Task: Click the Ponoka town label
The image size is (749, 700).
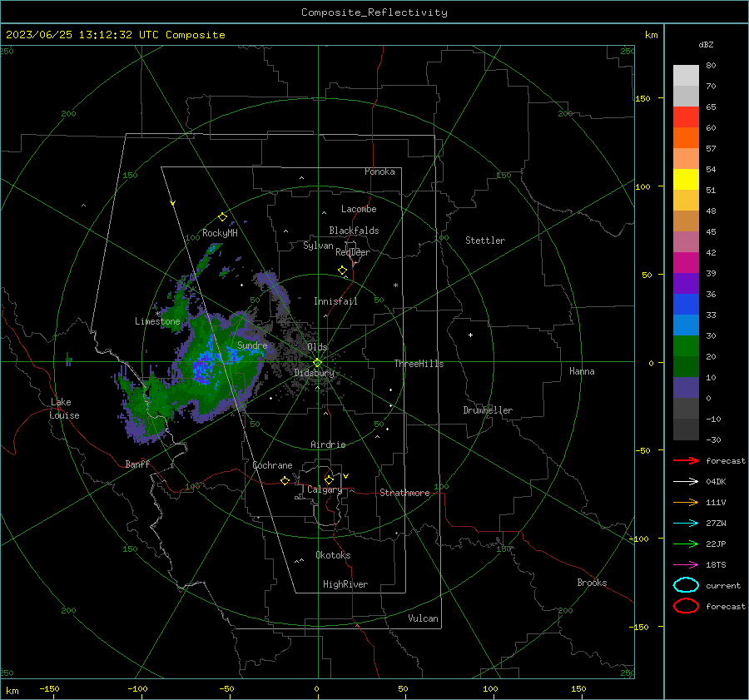Action: pos(379,171)
